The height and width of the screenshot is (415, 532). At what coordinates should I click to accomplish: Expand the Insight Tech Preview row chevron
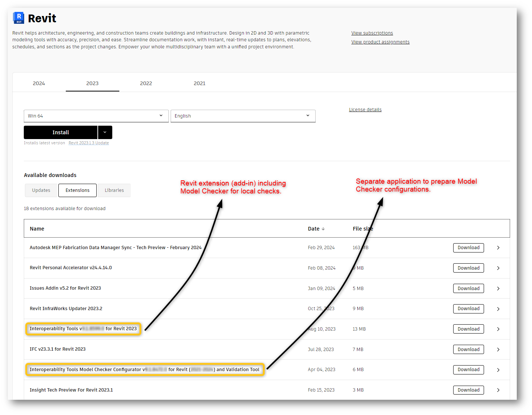[x=498, y=390]
